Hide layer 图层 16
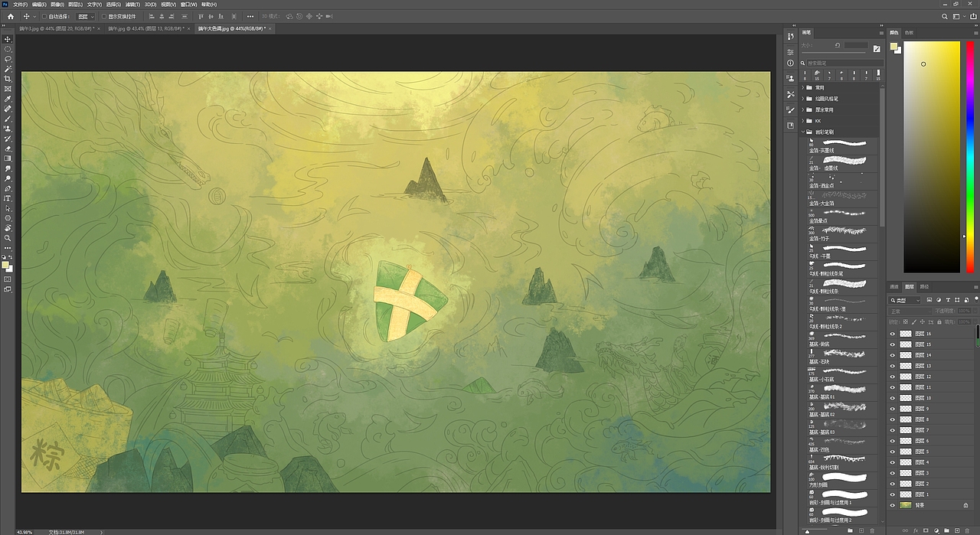Image resolution: width=980 pixels, height=535 pixels. (x=893, y=334)
